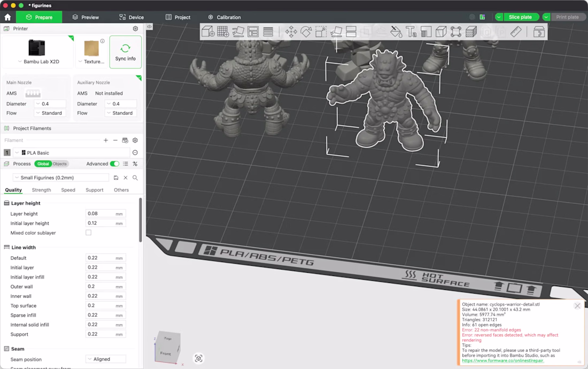Click the Slice plate button
Screen dimensions: 588x369
(520, 17)
